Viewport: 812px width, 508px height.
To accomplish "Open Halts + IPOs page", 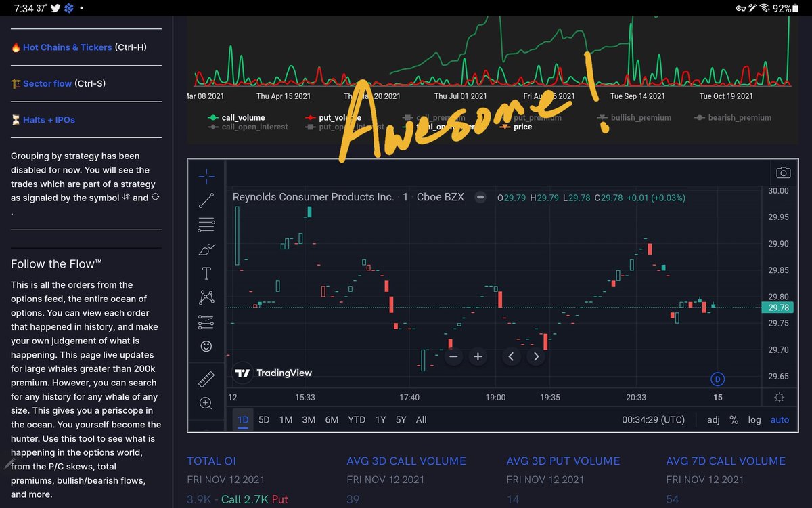I will point(49,119).
